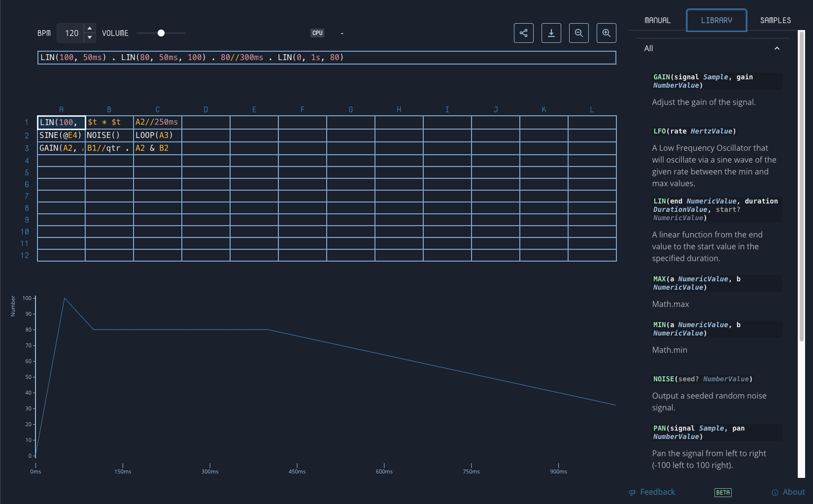The width and height of the screenshot is (813, 504).
Task: Click the BPM value field showing 120
Action: [71, 33]
